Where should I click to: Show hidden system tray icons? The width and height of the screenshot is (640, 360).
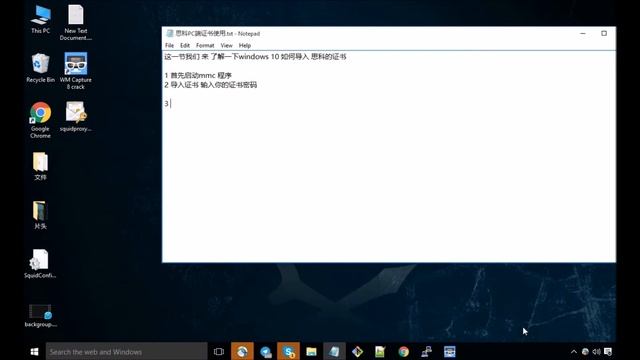pyautogui.click(x=573, y=351)
